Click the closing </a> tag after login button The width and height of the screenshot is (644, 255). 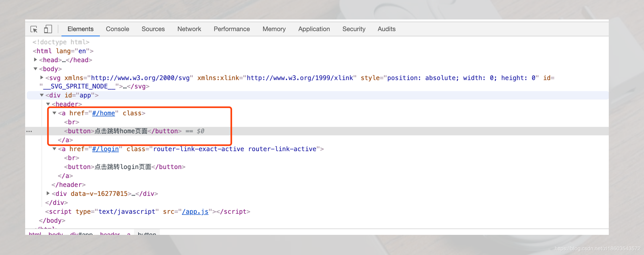(65, 176)
